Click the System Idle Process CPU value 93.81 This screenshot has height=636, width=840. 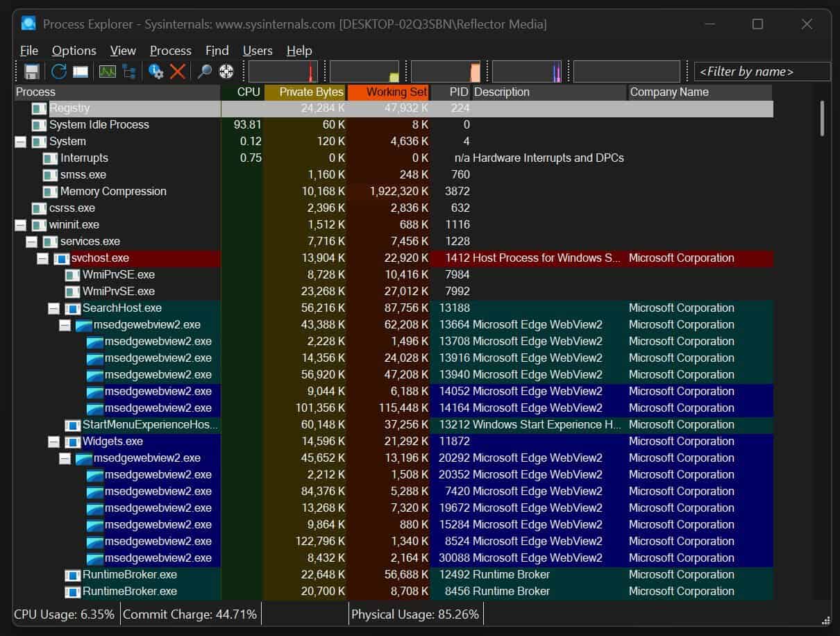[249, 125]
